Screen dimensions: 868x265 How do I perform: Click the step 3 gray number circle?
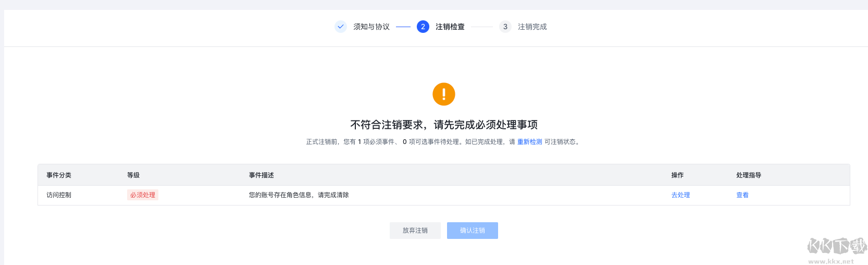pos(505,27)
